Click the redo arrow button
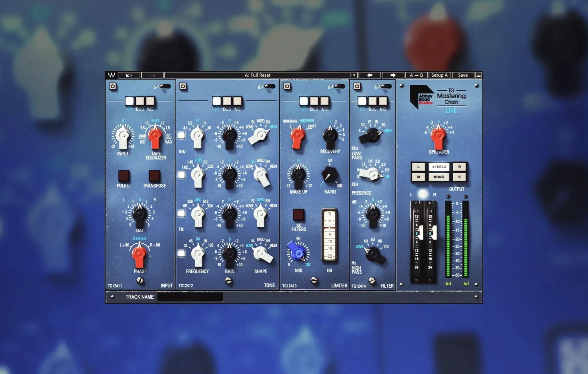 coord(152,75)
